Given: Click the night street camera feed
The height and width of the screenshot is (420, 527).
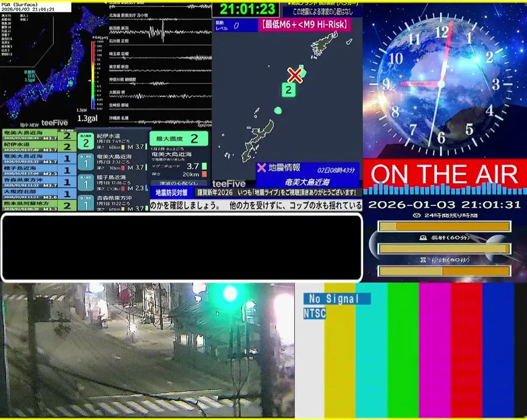Looking at the screenshot, I should pyautogui.click(x=148, y=350).
